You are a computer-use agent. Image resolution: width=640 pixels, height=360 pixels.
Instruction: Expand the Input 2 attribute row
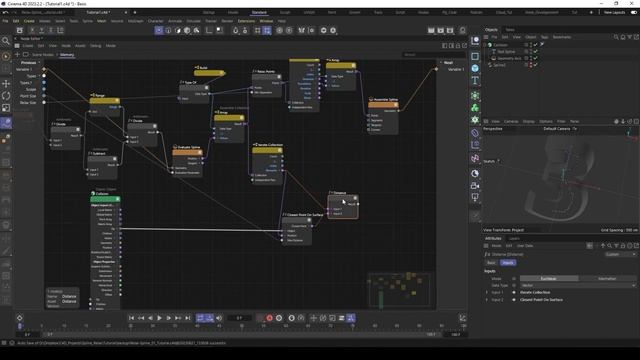tap(487, 300)
